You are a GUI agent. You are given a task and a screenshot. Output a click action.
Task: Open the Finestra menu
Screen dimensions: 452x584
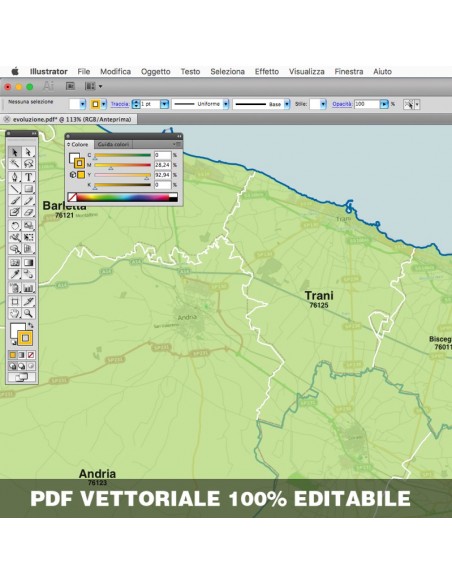click(x=349, y=72)
